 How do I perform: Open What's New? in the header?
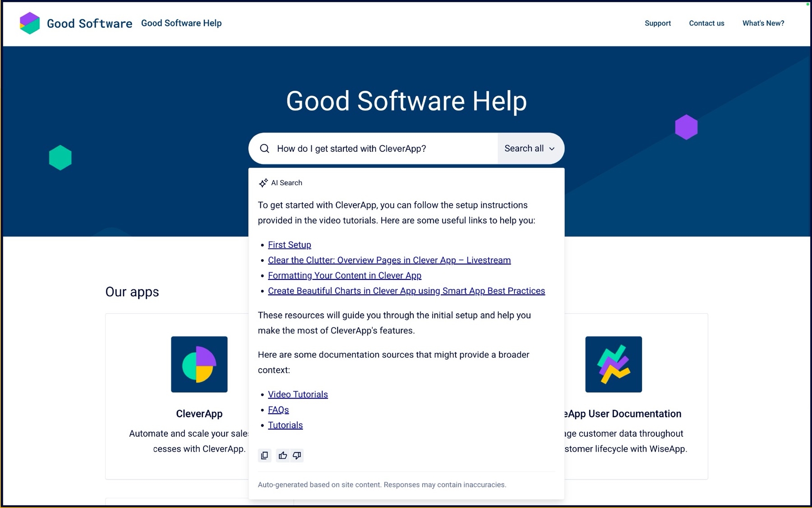click(763, 23)
